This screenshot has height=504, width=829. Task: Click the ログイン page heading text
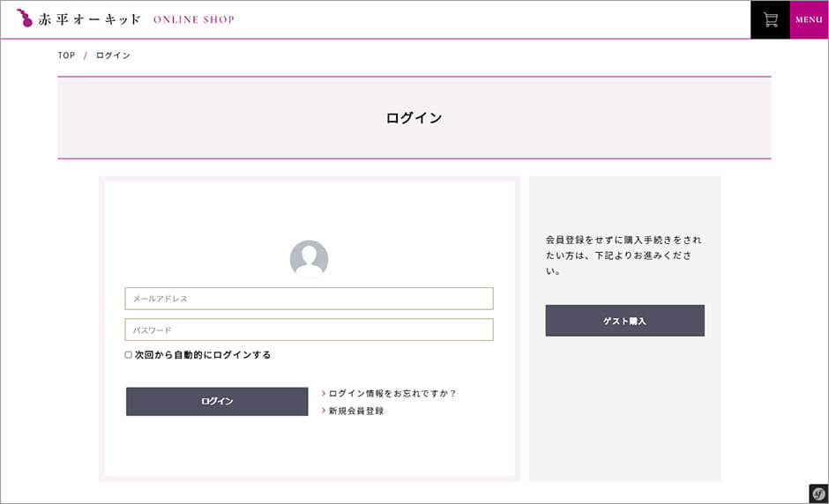[x=414, y=118]
